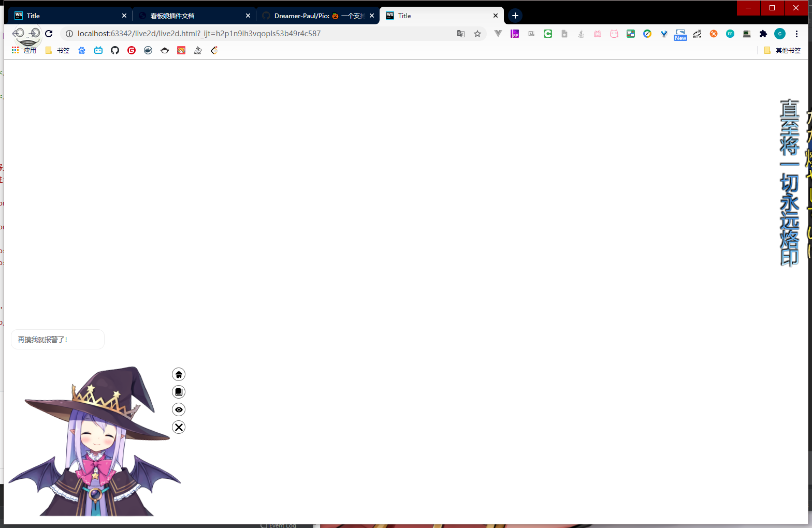Click the home icon beside the Live2D character
This screenshot has height=528, width=812.
[179, 374]
